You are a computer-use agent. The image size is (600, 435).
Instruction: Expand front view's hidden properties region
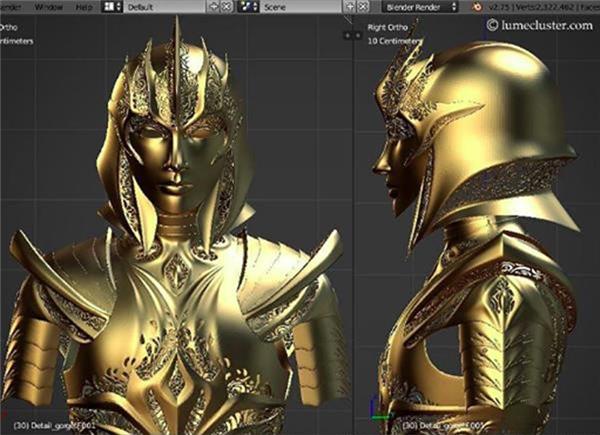347,35
